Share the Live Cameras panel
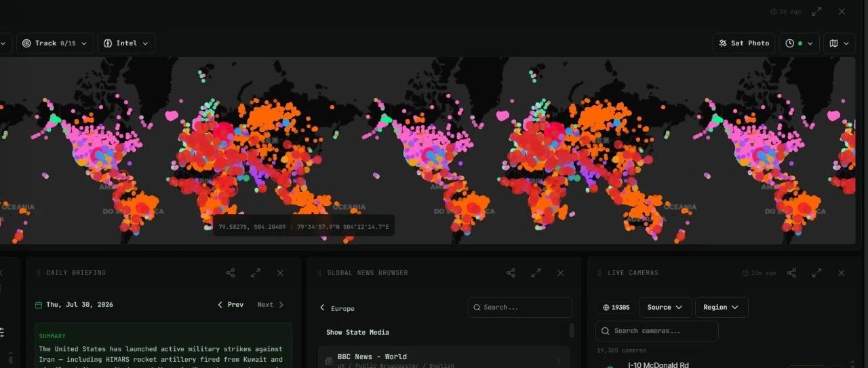868x368 pixels. (x=791, y=272)
